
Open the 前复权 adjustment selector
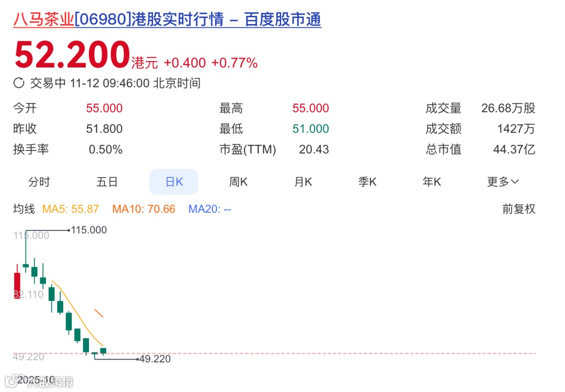(x=519, y=209)
